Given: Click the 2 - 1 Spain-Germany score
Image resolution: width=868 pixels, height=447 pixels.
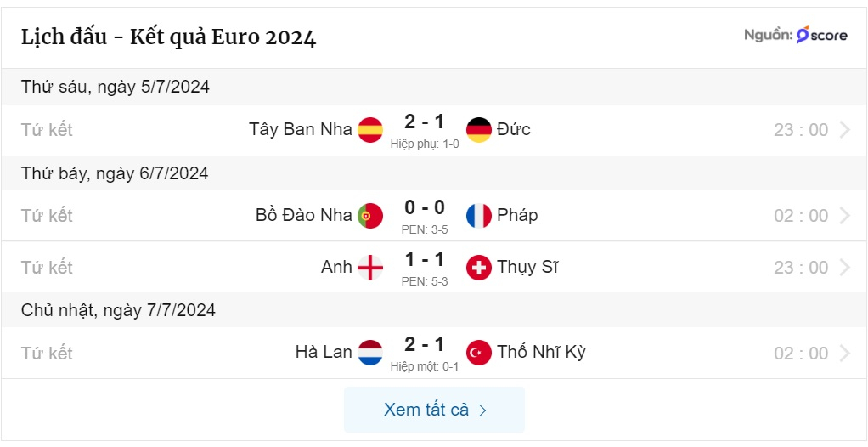Looking at the screenshot, I should (x=425, y=122).
